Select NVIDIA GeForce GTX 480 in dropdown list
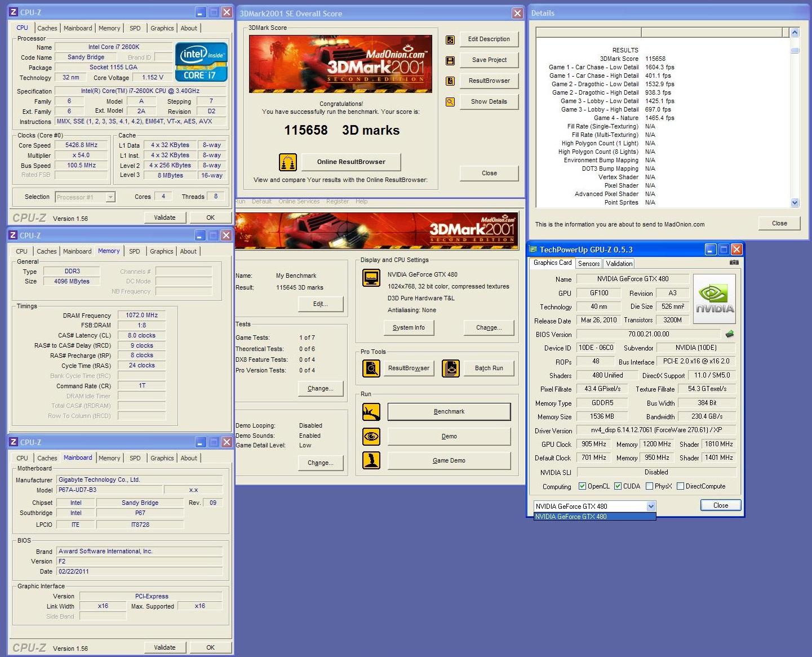The image size is (812, 657). 594,517
